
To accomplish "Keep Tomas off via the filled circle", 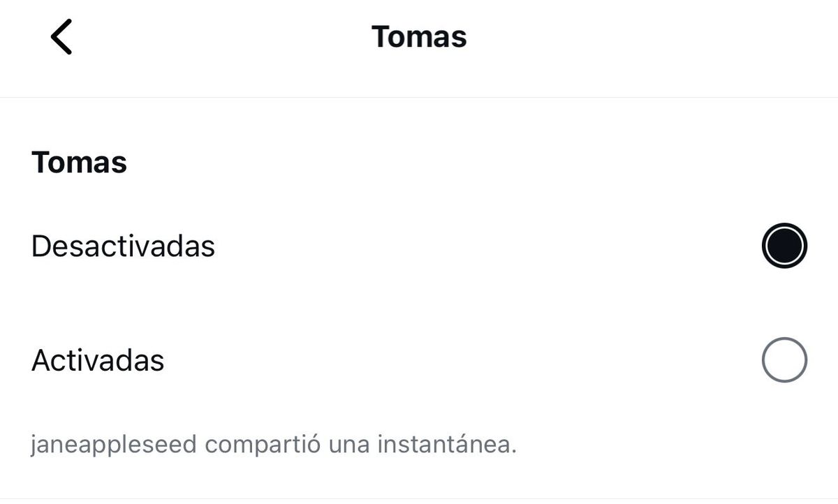I will 784,246.
